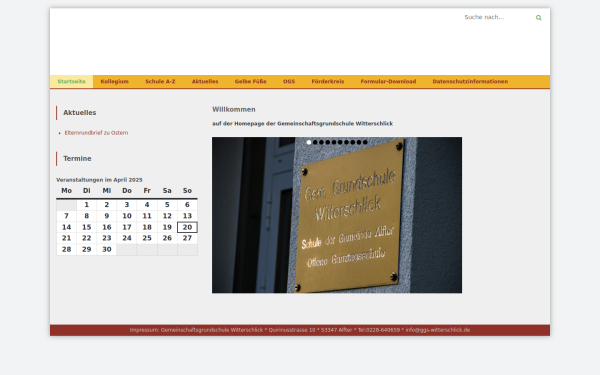Select the third slideshow dot
This screenshot has width=600, height=375.
321,142
